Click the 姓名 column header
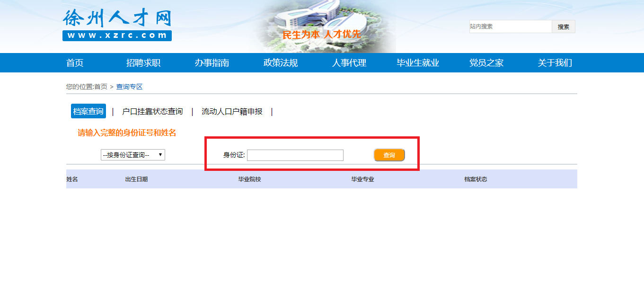This screenshot has height=302, width=644. pos(72,179)
